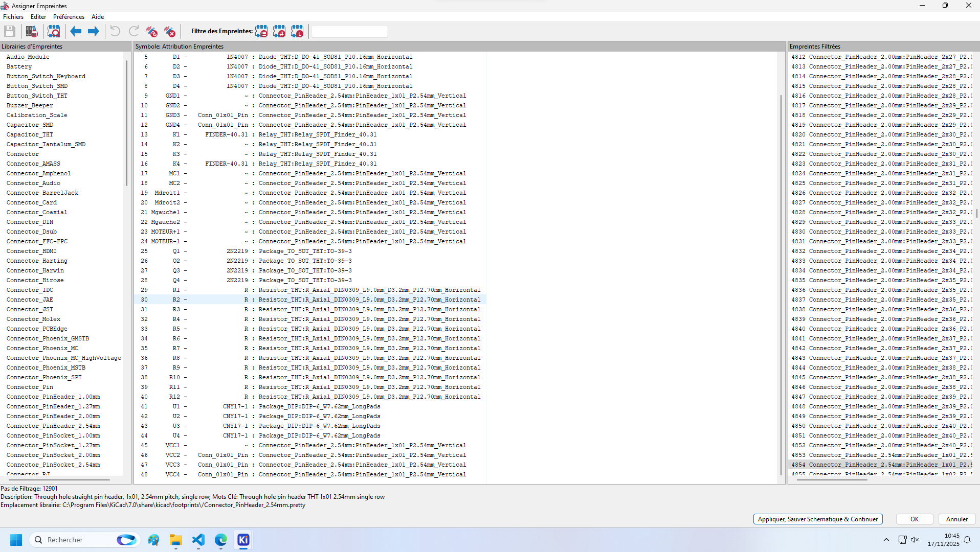This screenshot has width=980, height=552.
Task: Toggle filter footprints by pin count
Action: coord(279,32)
